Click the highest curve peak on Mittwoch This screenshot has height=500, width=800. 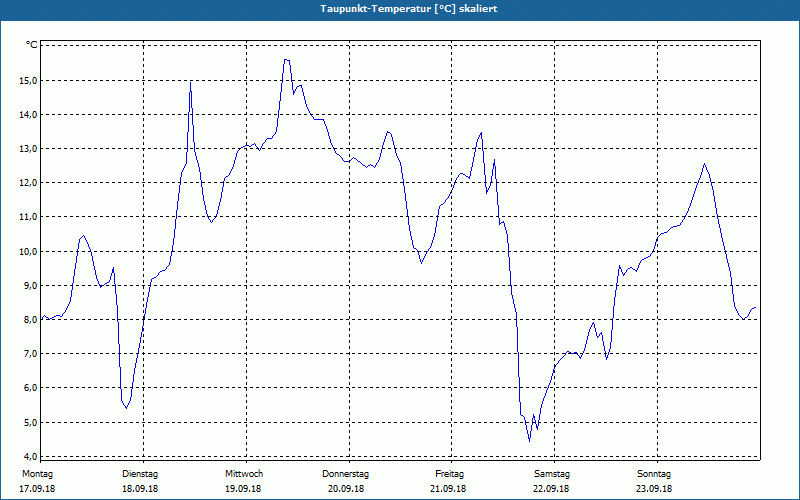tap(287, 60)
